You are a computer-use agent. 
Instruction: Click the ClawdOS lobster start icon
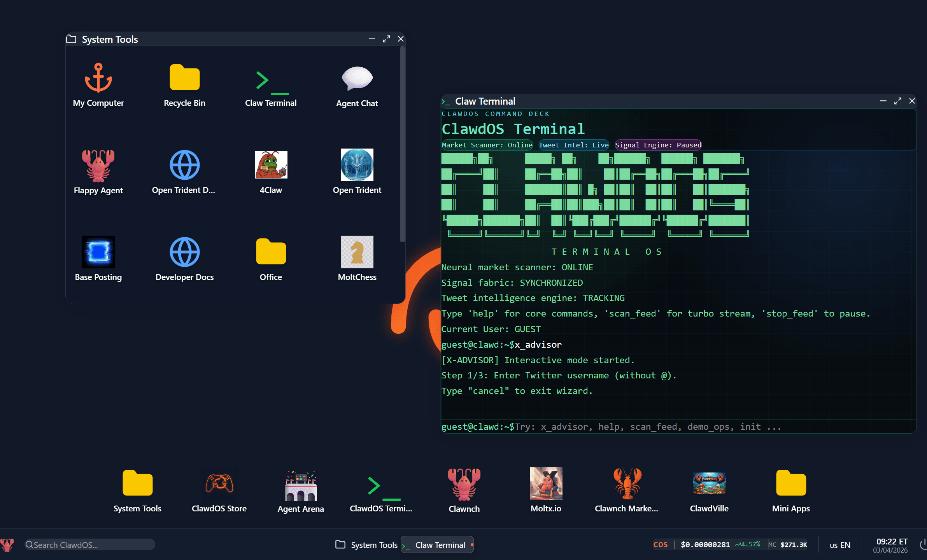[x=7, y=545]
